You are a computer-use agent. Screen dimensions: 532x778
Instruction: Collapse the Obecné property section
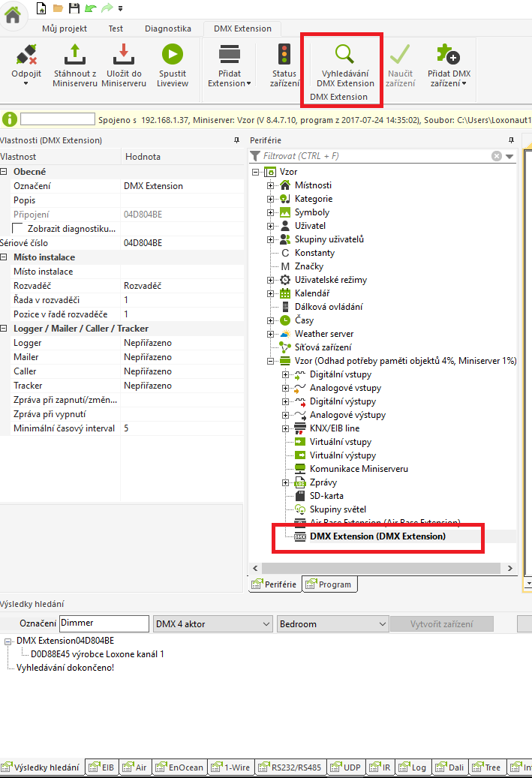coord(5,172)
